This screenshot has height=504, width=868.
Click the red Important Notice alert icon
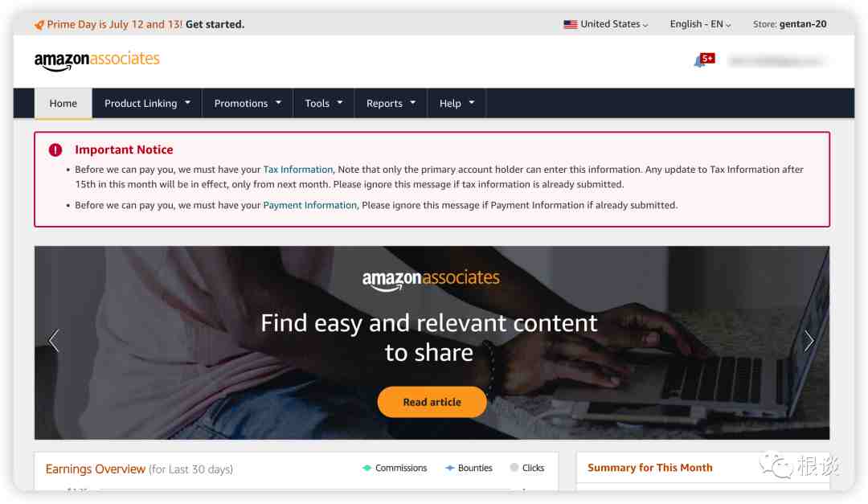55,150
